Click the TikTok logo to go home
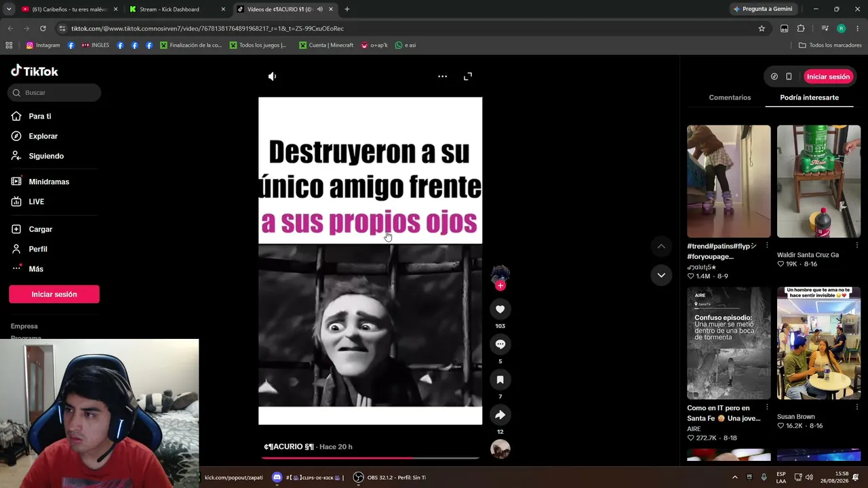The image size is (868, 488). coord(35,71)
